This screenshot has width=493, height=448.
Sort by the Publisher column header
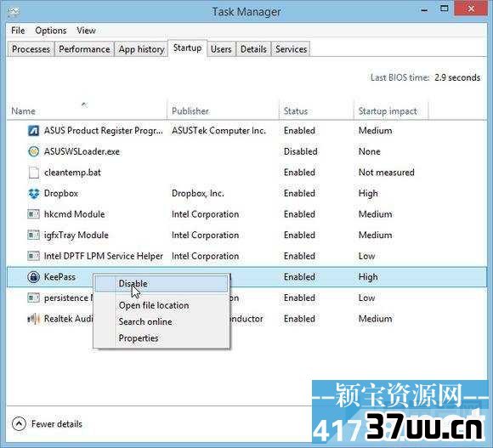pos(223,111)
